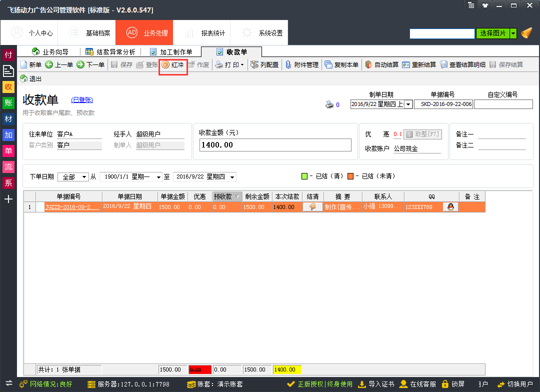Open the 打印 print dropdown arrow

point(242,65)
